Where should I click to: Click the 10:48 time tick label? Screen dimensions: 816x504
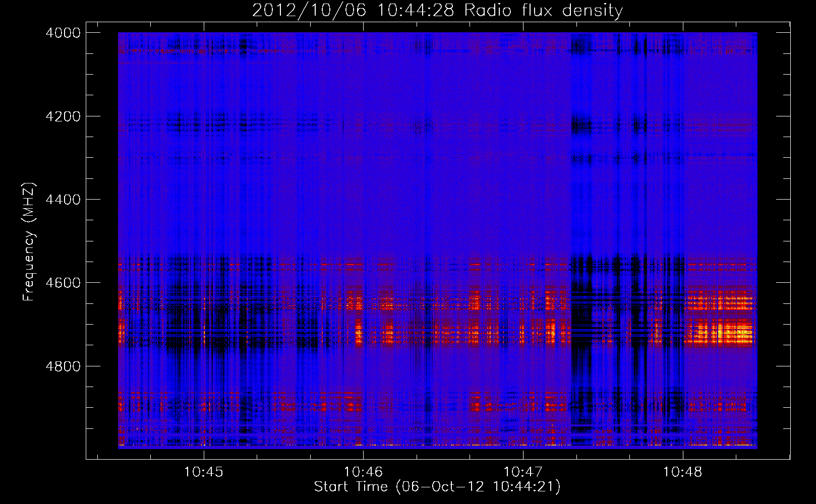click(682, 472)
